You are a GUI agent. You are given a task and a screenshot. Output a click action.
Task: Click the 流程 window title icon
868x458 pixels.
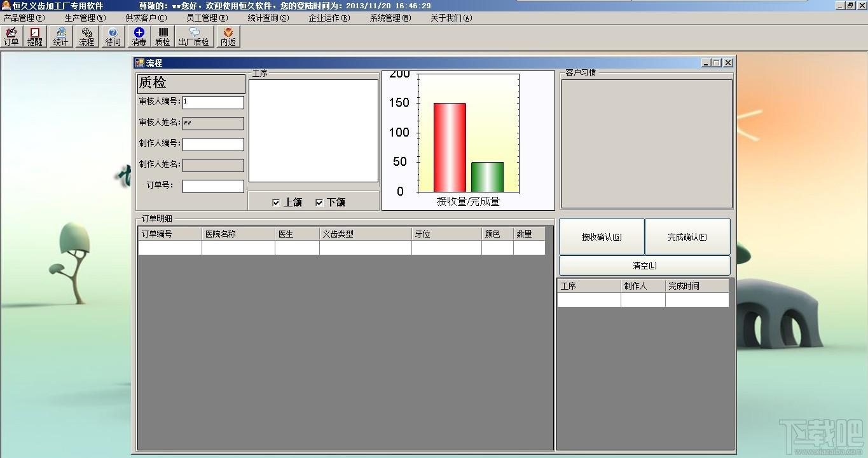pyautogui.click(x=140, y=63)
